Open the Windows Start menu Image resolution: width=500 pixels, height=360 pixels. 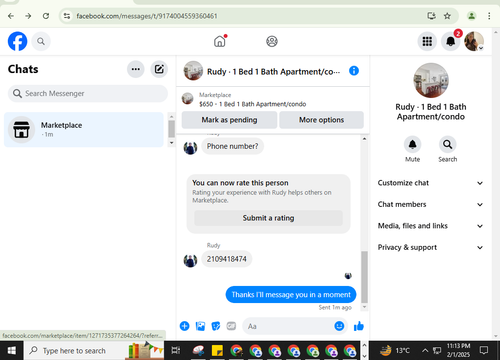coord(12,351)
